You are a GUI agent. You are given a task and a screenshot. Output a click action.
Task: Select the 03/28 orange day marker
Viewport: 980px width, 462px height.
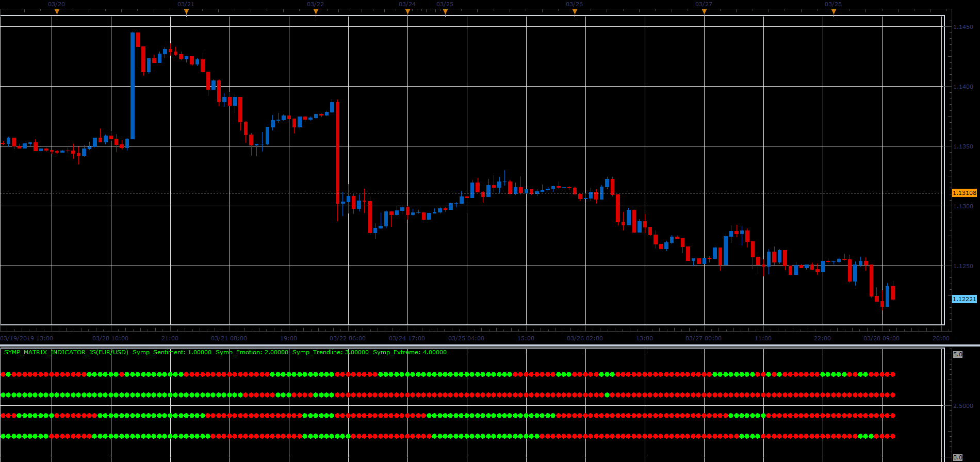tap(834, 12)
